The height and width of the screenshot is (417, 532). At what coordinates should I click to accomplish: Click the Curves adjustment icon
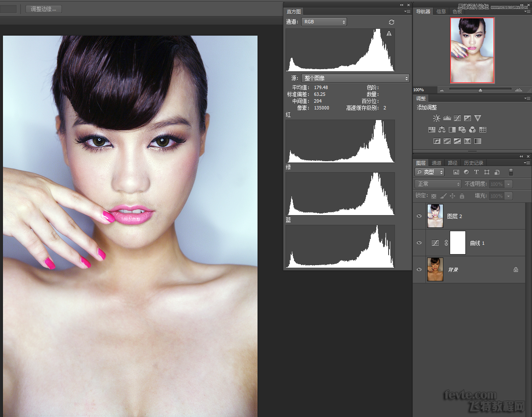click(457, 118)
